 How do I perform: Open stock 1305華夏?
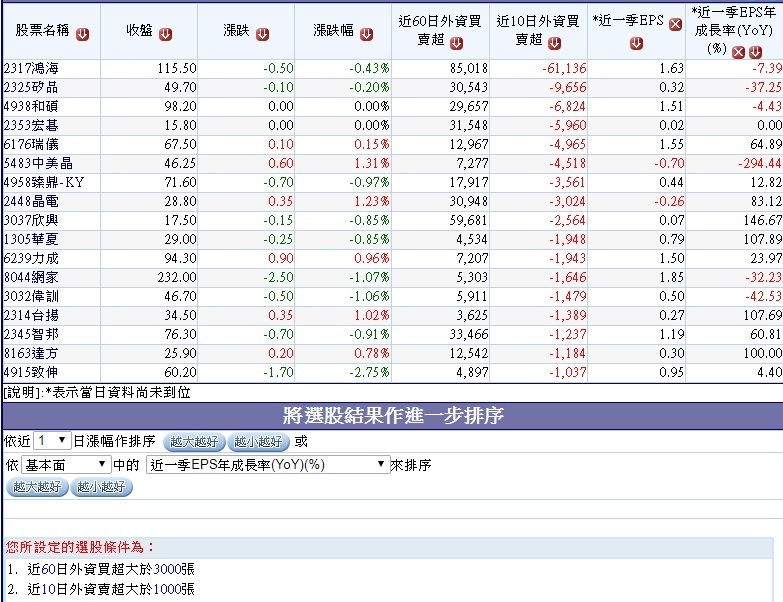(x=31, y=239)
